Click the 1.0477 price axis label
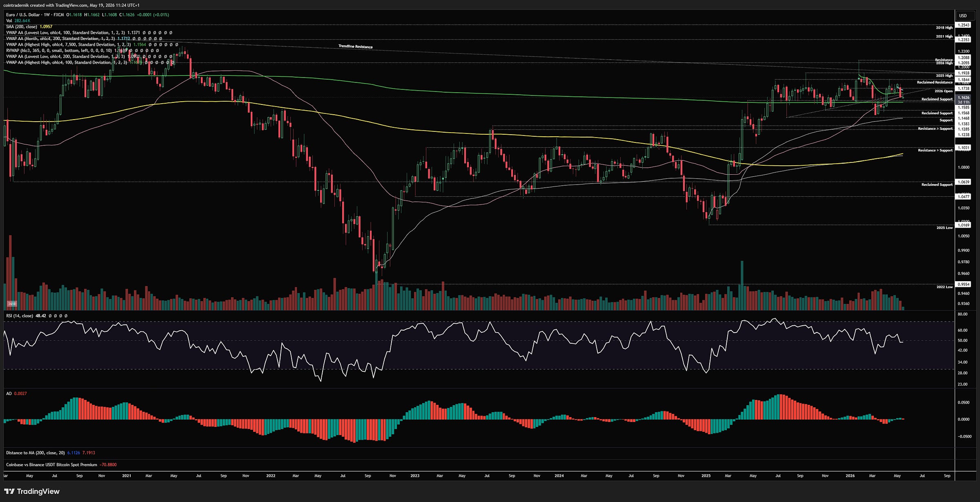The height and width of the screenshot is (502, 980). (964, 197)
